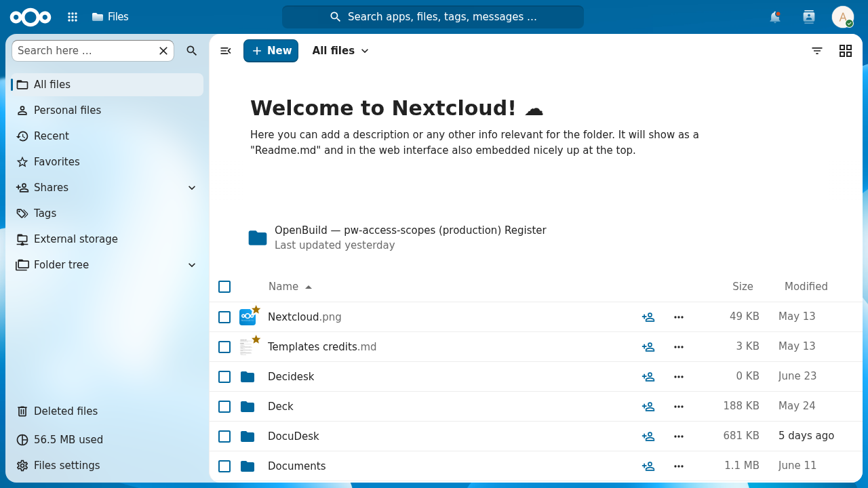The width and height of the screenshot is (868, 488).
Task: Open actions menu for Deck
Action: tap(679, 407)
